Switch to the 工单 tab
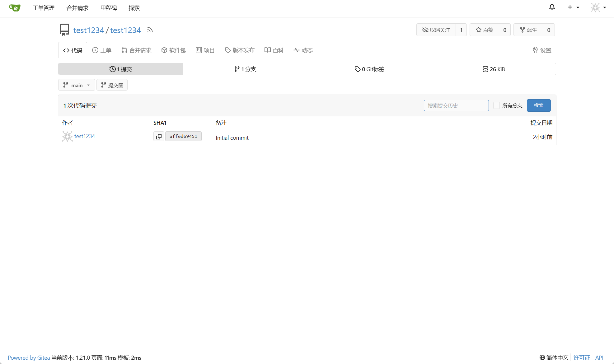The image size is (614, 364). point(102,50)
